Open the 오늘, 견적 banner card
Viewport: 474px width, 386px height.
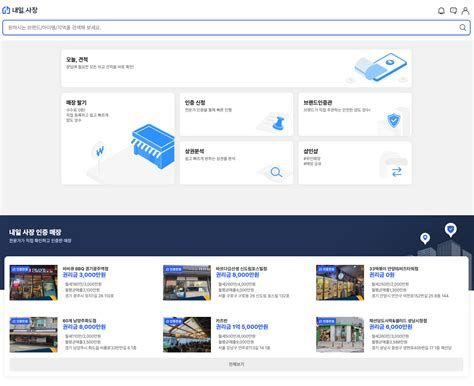(x=236, y=68)
